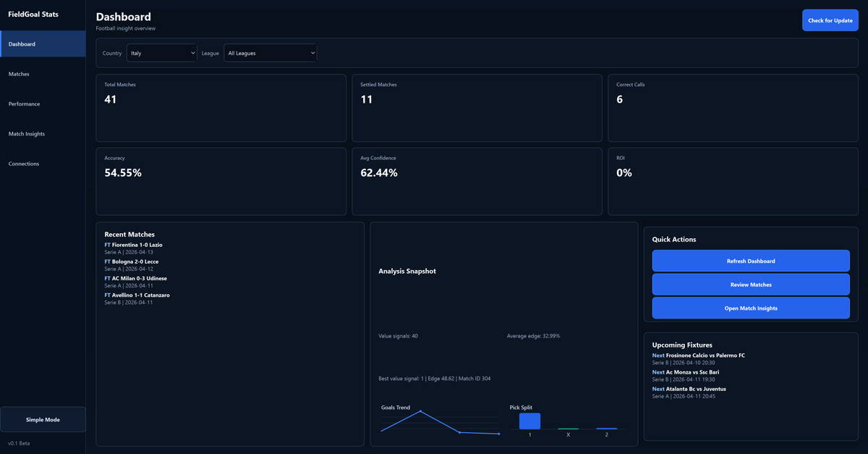Click Football insight overview subtitle
This screenshot has width=868, height=454.
tap(126, 28)
